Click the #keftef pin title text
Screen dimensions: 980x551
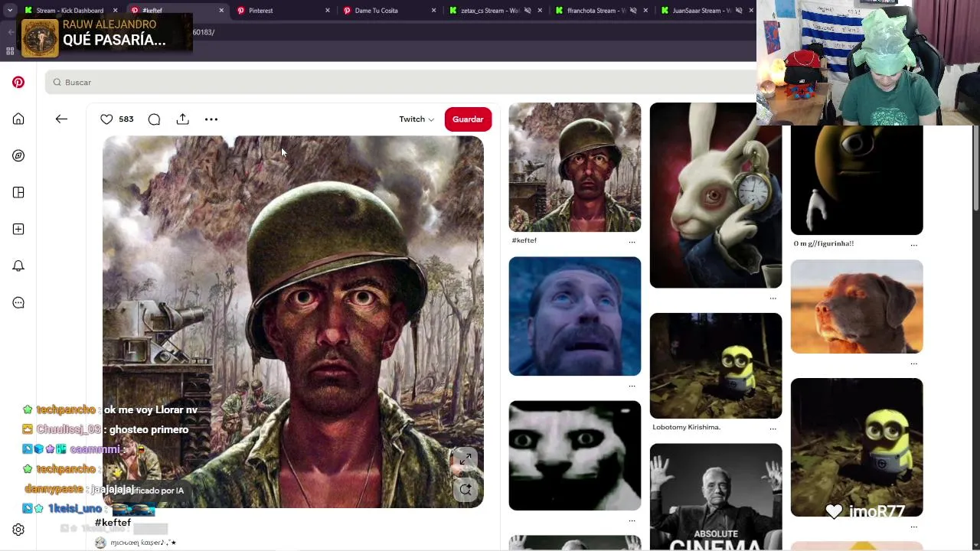pos(113,523)
